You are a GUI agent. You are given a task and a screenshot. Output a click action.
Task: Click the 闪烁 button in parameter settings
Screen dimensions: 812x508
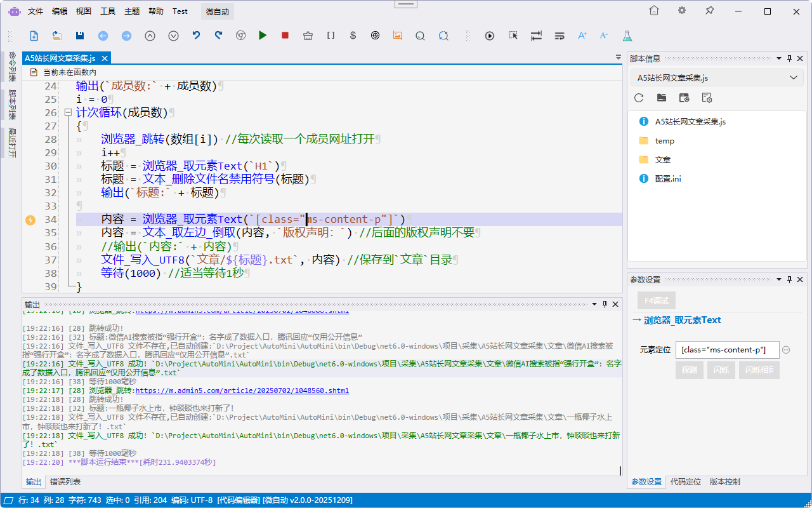[x=721, y=370]
